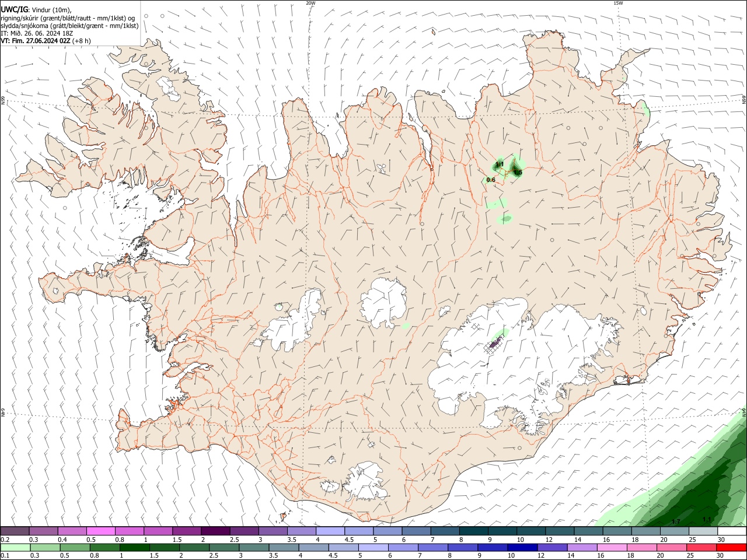This screenshot has height=560, width=747.
Task: Pick the palest green 0.1 rain scale swatch
Action: [x=15, y=547]
